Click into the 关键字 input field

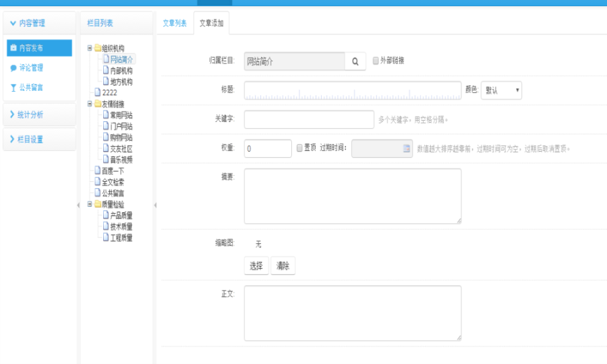click(x=309, y=119)
